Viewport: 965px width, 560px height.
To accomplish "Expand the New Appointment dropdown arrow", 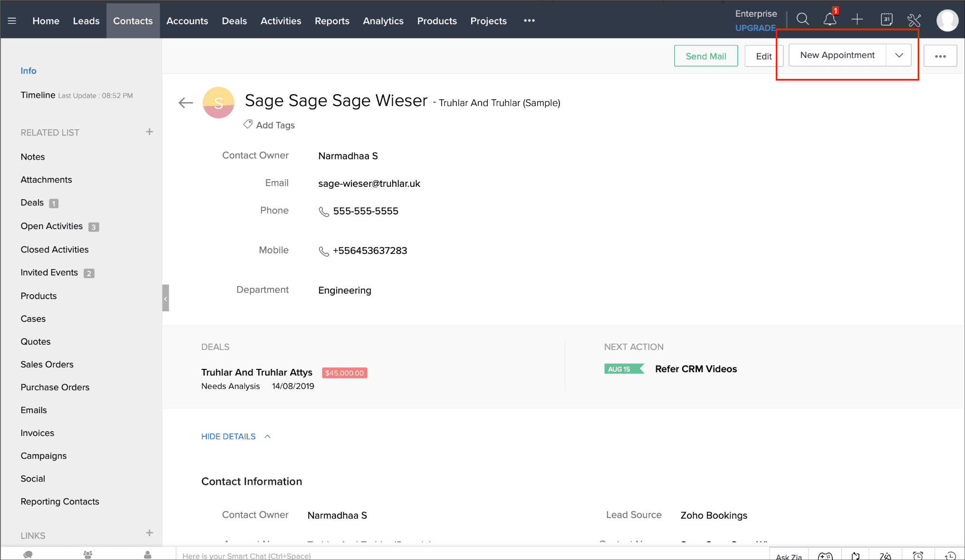I will click(898, 55).
